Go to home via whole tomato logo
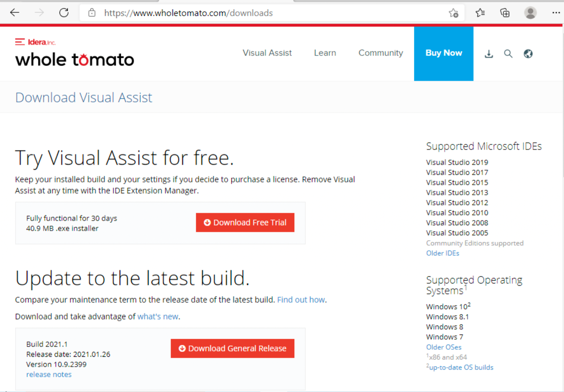 pos(75,60)
